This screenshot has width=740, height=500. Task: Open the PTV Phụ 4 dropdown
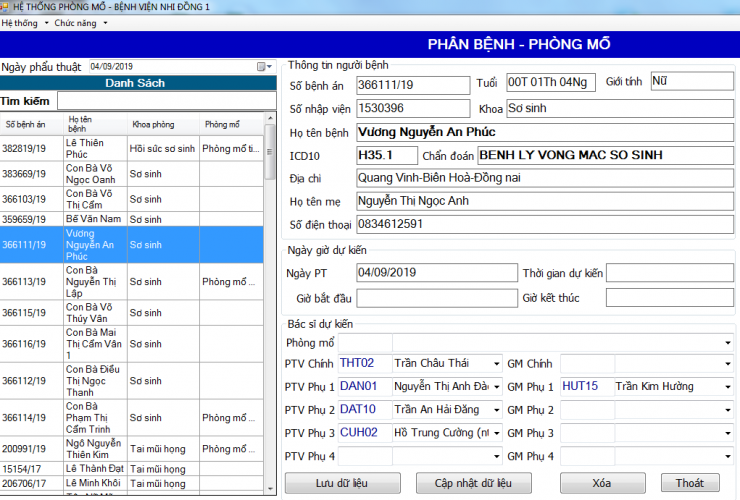[497, 457]
